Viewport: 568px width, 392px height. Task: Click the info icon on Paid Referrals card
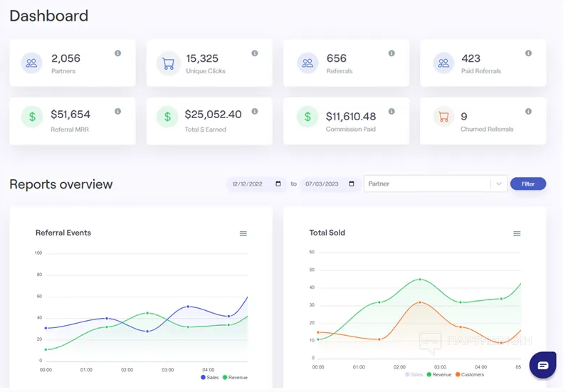click(x=529, y=53)
